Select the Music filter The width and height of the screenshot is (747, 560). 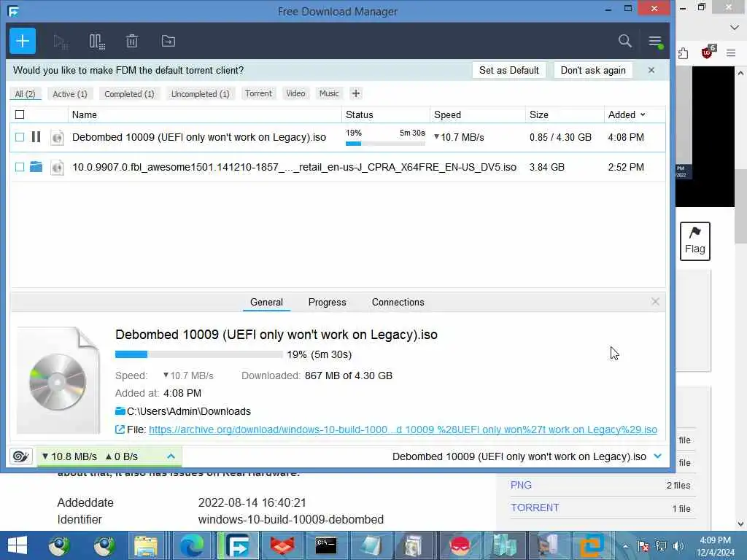tap(329, 93)
